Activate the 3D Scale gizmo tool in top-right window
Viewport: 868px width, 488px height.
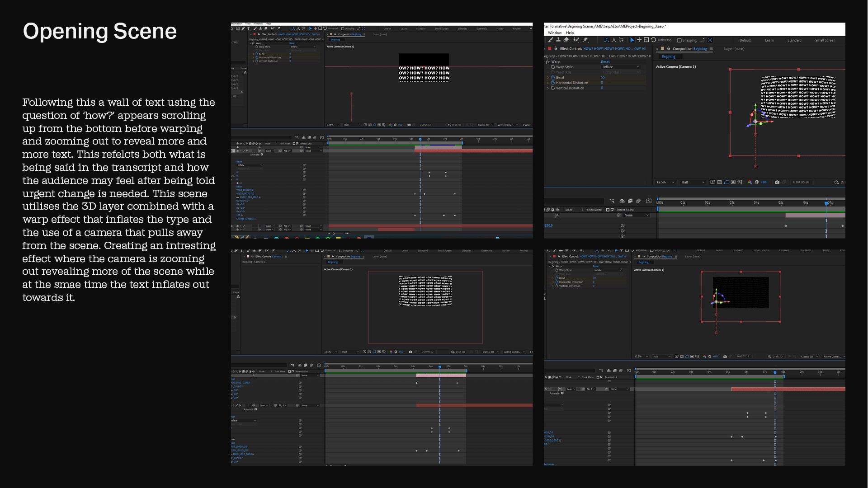[646, 40]
